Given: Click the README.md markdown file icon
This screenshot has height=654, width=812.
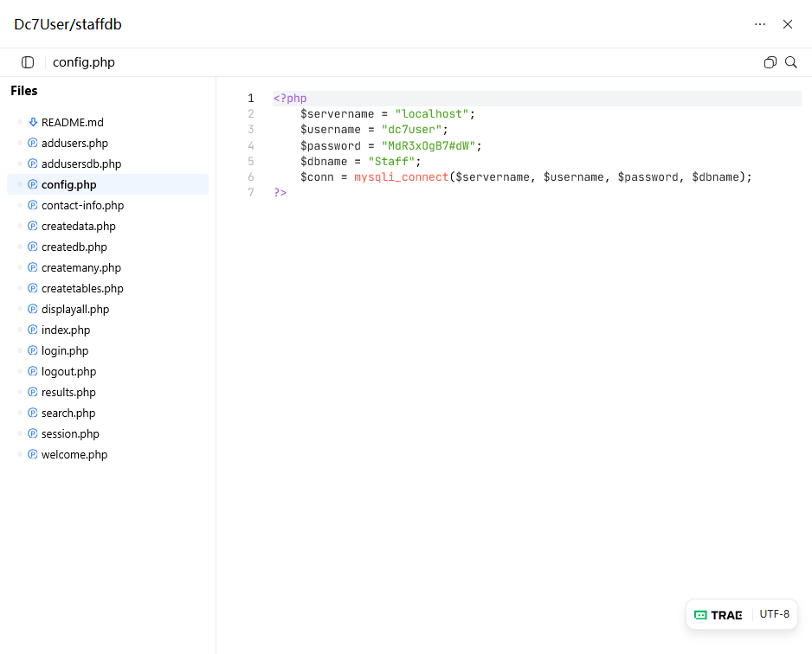Looking at the screenshot, I should click(33, 123).
